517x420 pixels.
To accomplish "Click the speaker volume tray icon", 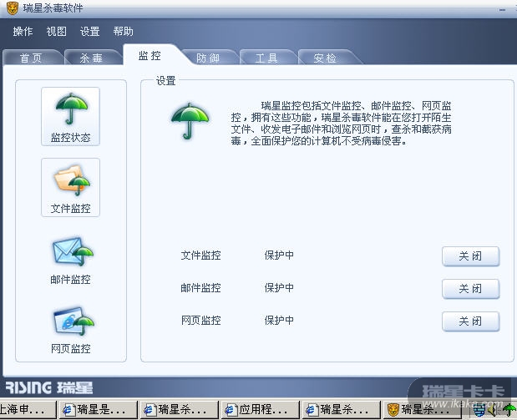I will tap(493, 410).
